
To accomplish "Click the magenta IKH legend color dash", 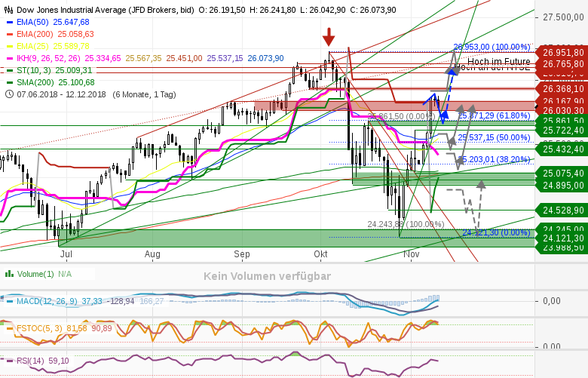I will (10, 58).
